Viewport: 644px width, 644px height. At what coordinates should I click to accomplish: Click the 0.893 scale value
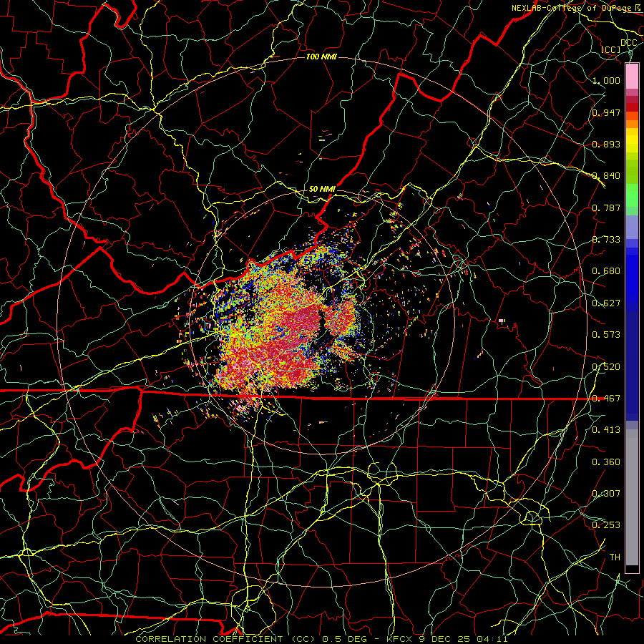pyautogui.click(x=606, y=144)
